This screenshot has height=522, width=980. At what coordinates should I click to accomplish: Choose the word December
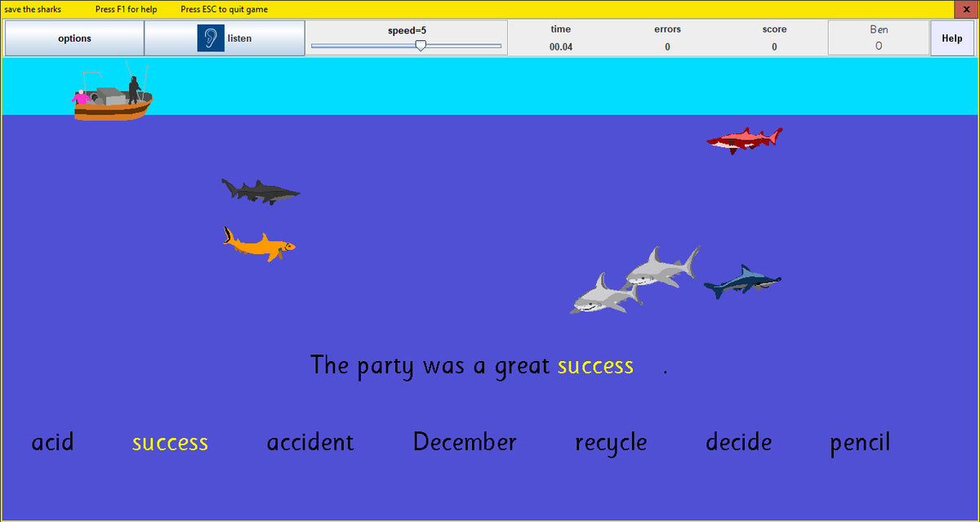(465, 442)
